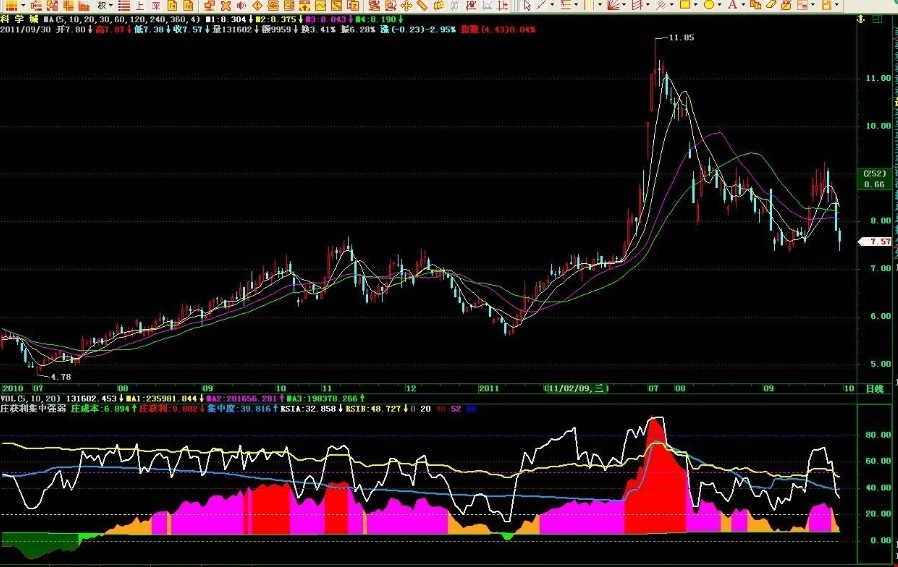Image resolution: width=898 pixels, height=567 pixels.
Task: Click the 日线 daily period button
Action: (875, 389)
